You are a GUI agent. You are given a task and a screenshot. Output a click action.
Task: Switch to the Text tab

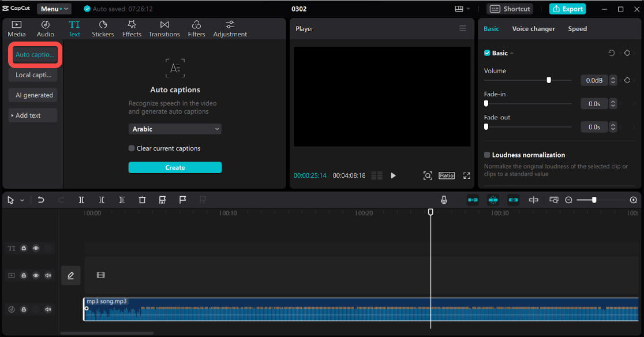(x=74, y=29)
